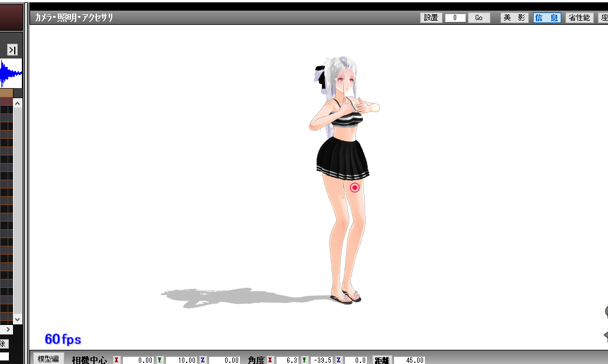Click the 設置 button in the top bar
The height and width of the screenshot is (364, 608).
pos(431,18)
